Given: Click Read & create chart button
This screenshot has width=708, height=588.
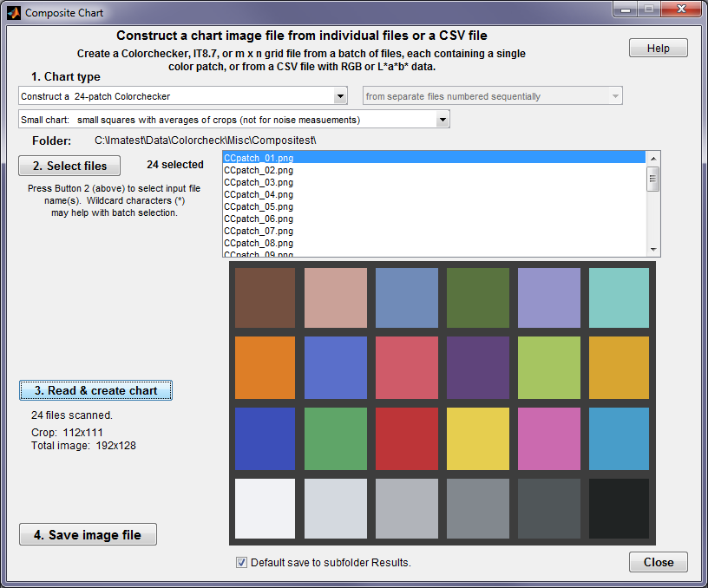Looking at the screenshot, I should tap(95, 390).
